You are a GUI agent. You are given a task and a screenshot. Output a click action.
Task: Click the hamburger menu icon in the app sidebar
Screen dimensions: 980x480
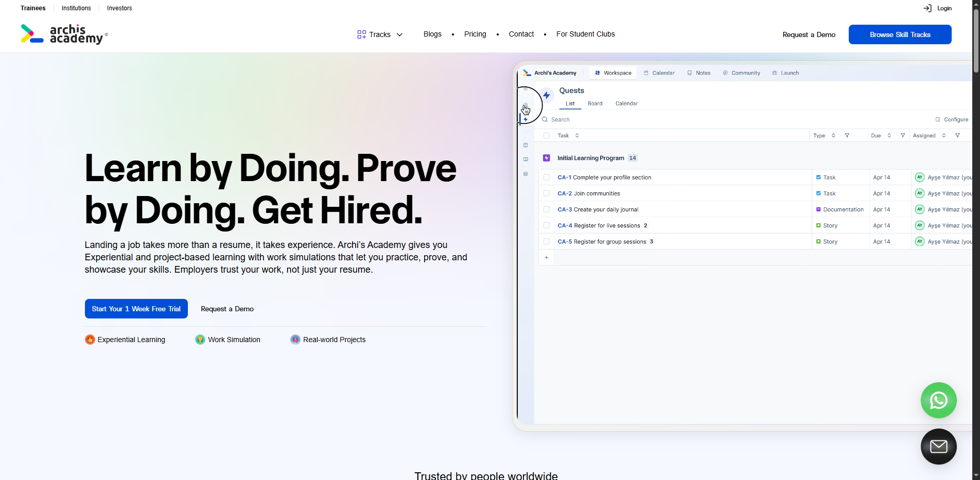pos(526,89)
